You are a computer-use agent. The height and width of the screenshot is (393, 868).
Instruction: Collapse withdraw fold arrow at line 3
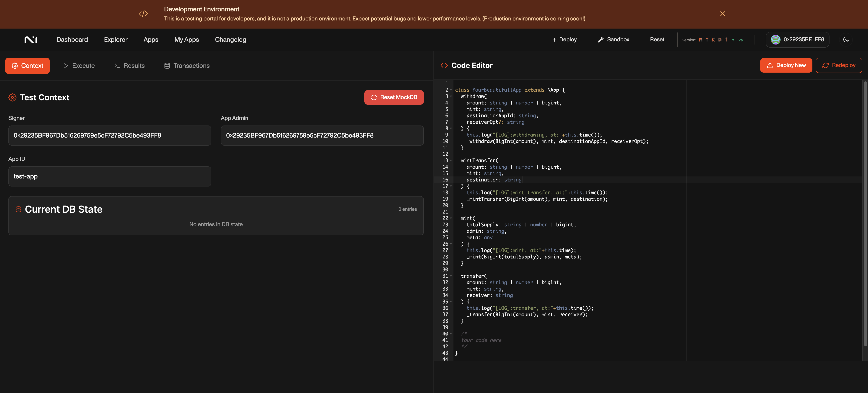(451, 96)
